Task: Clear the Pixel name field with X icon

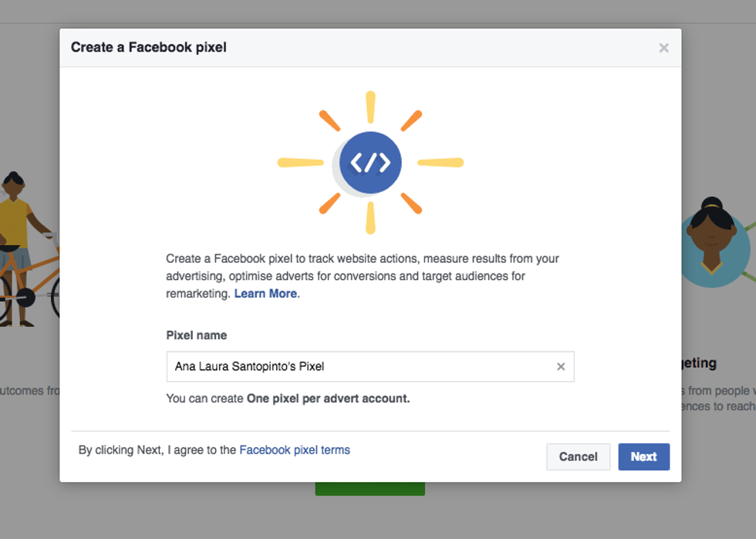Action: click(561, 367)
